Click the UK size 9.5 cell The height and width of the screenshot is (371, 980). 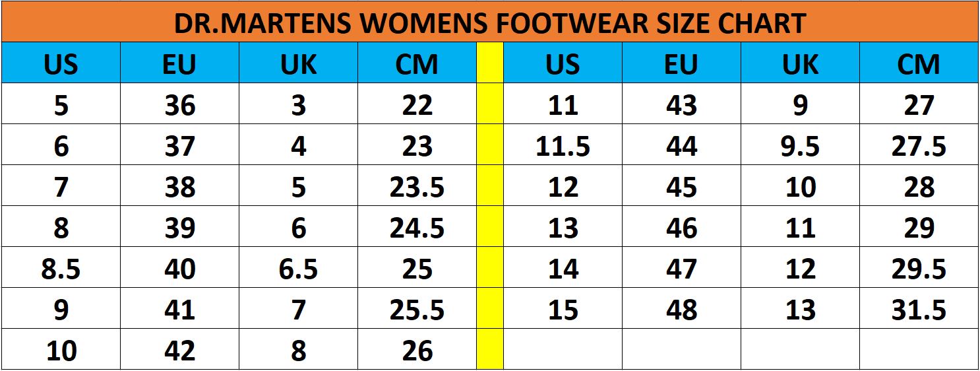(800, 145)
